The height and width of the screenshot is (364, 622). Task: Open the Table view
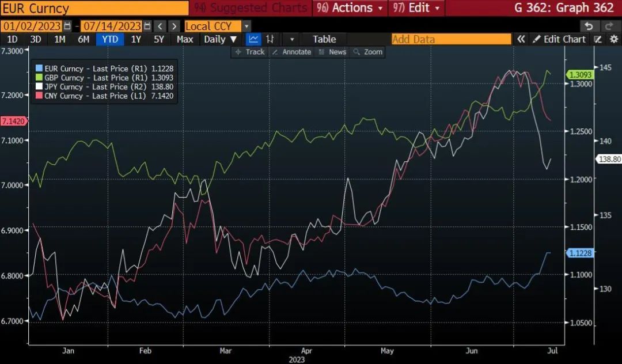324,39
